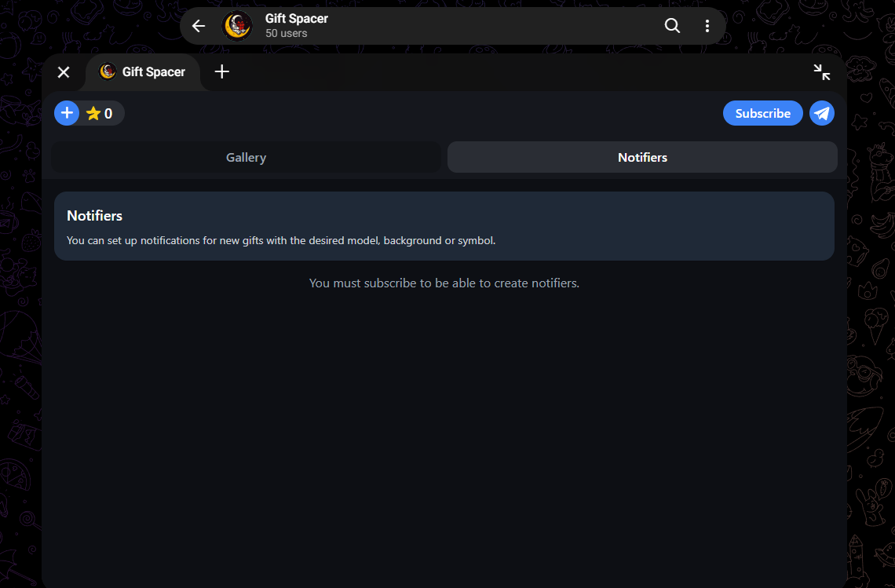The height and width of the screenshot is (588, 895).
Task: Click the Notifiers card heading
Action: 95,216
